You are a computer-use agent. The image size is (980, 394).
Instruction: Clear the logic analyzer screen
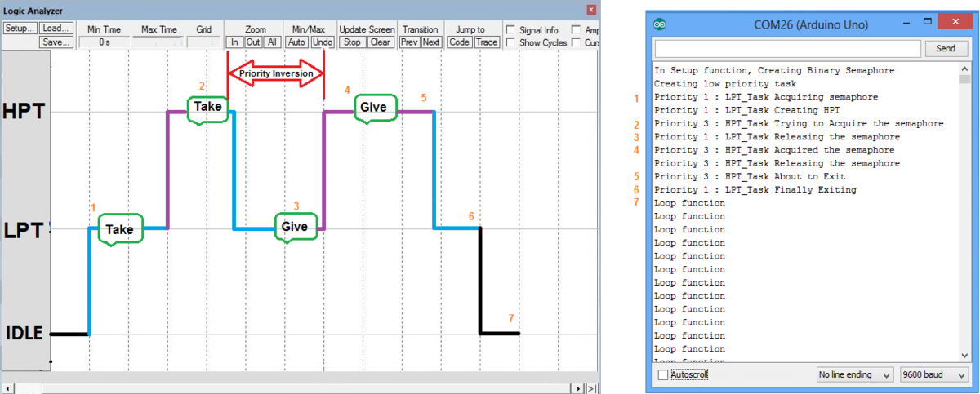[381, 42]
